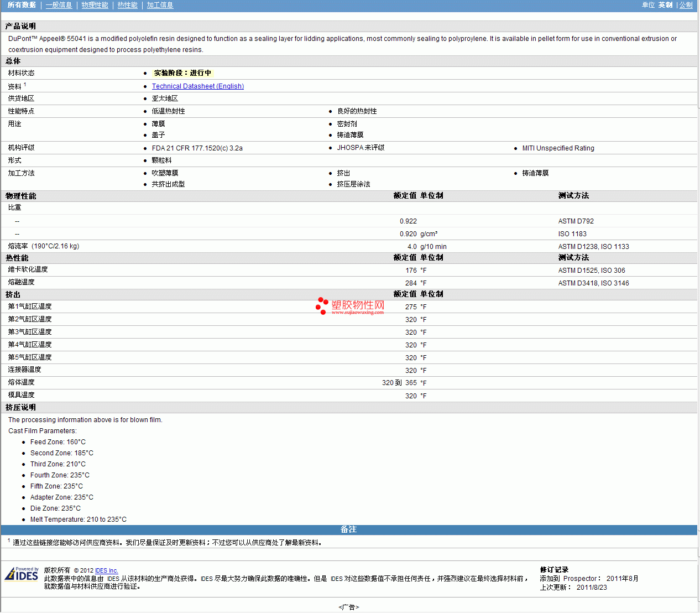Viewport: 700px width, 613px height.
Task: Click the 4.0 g/10 min melt flow value
Action: 427,247
